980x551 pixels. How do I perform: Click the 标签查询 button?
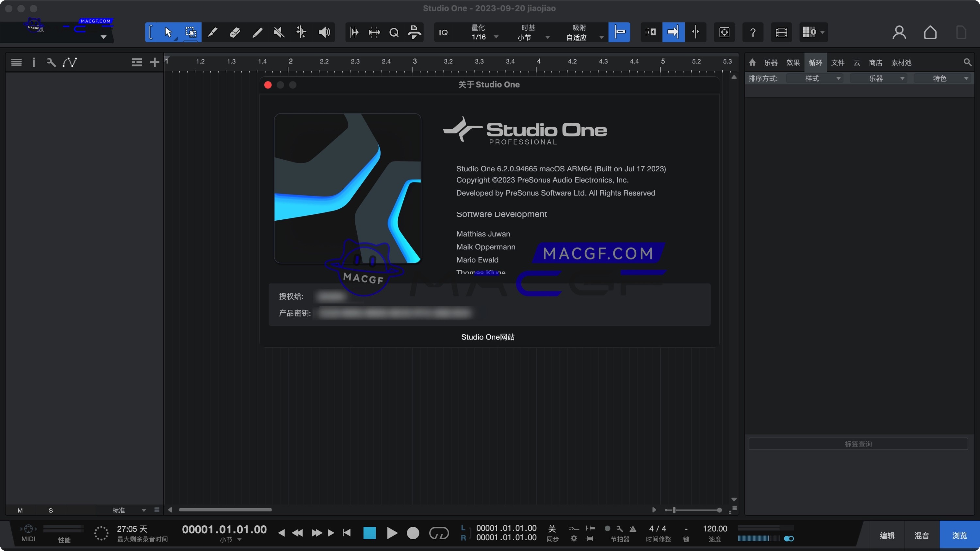pyautogui.click(x=857, y=444)
